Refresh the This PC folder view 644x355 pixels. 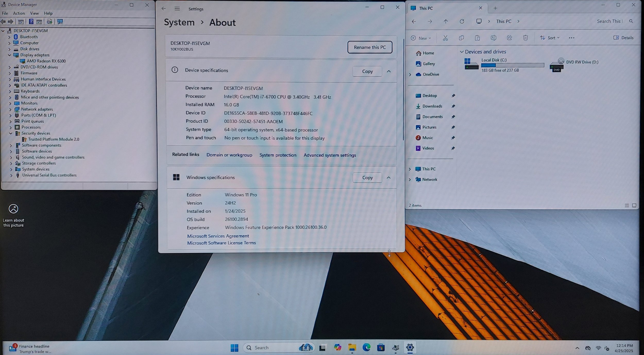462,21
